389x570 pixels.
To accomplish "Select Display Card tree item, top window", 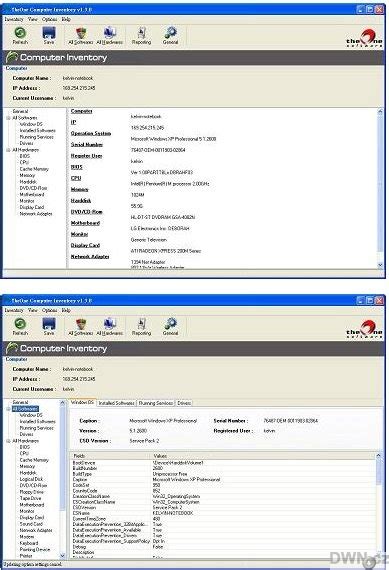I will tap(32, 207).
